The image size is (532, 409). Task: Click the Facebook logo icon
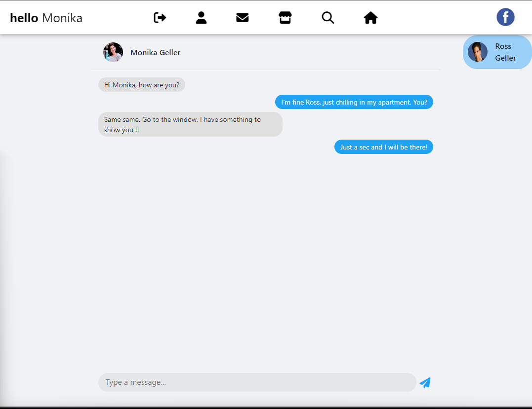point(505,17)
